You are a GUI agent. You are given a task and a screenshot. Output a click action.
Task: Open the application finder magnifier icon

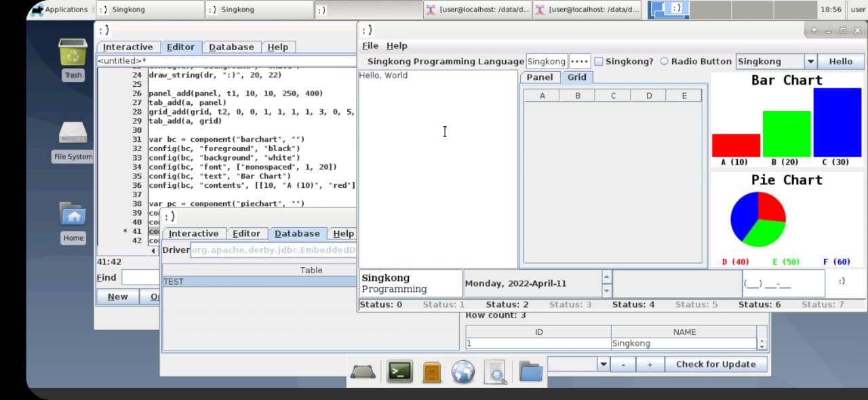pyautogui.click(x=497, y=372)
